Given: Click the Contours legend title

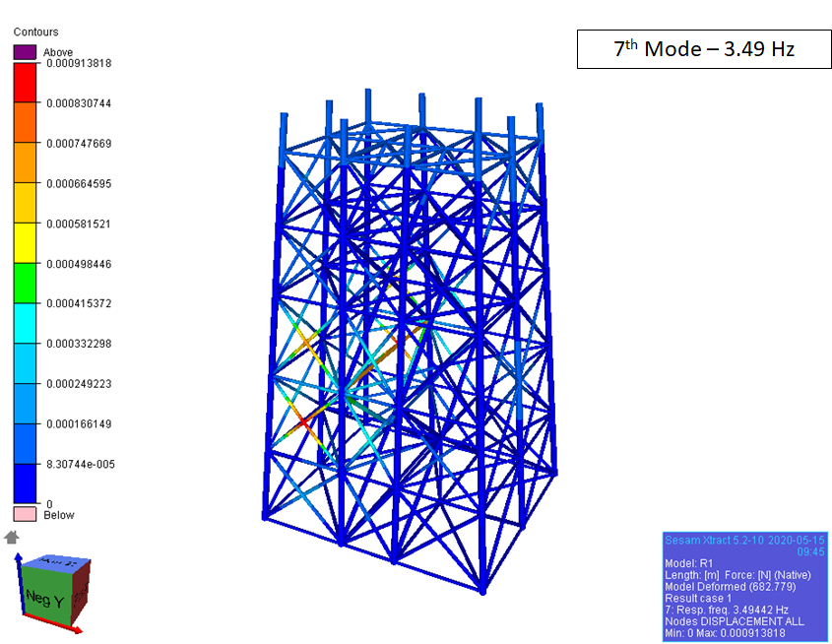Looking at the screenshot, I should click(35, 32).
